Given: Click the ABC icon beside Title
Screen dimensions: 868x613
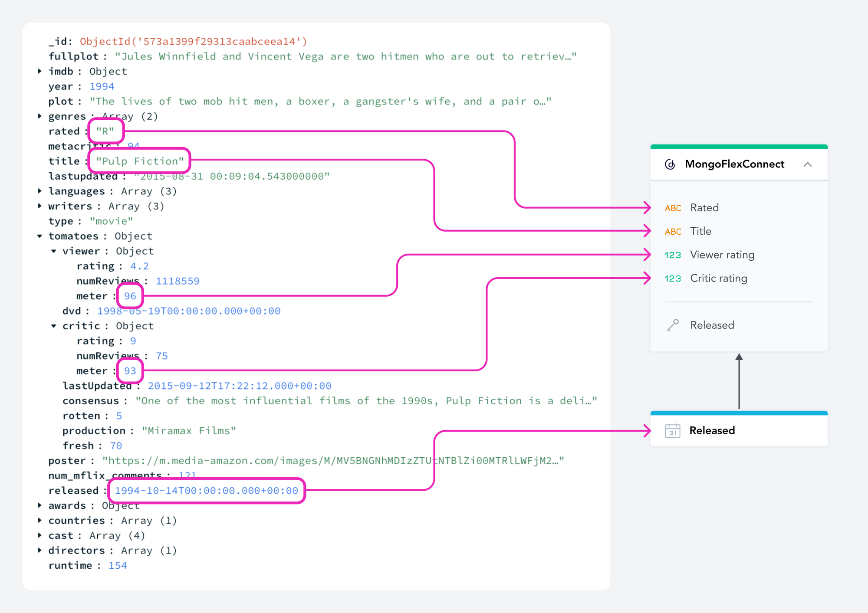Looking at the screenshot, I should pos(673,231).
